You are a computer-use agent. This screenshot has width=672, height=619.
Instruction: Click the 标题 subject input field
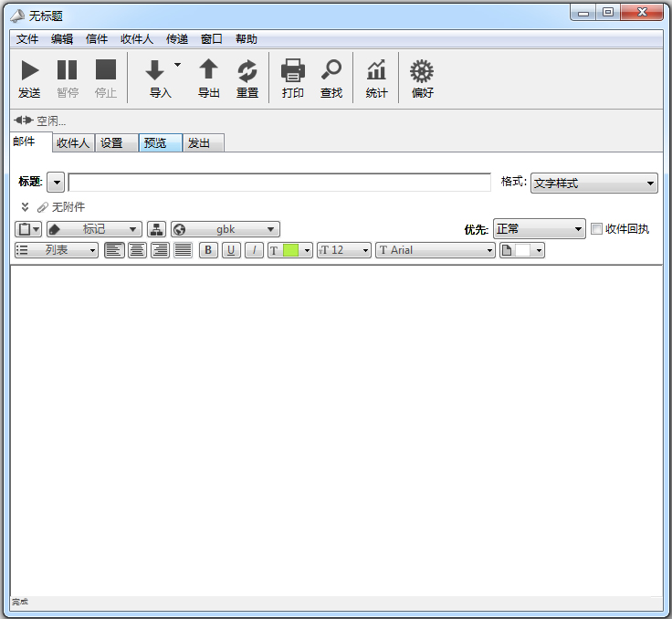(x=279, y=183)
